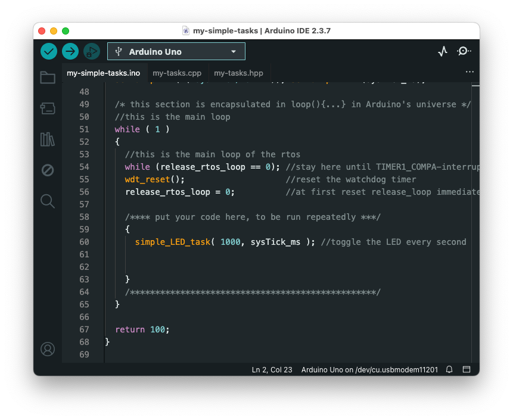
Task: Click sysTick_ms argument
Action: click(x=275, y=242)
